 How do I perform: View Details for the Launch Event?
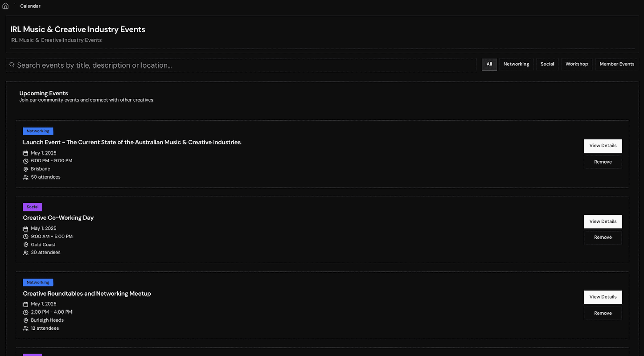pos(603,146)
